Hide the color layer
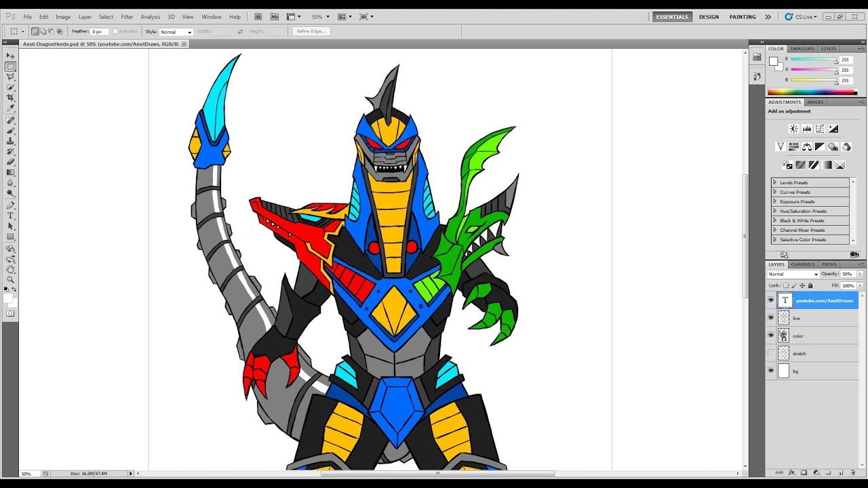Screen dimensions: 868x488 [x=771, y=335]
